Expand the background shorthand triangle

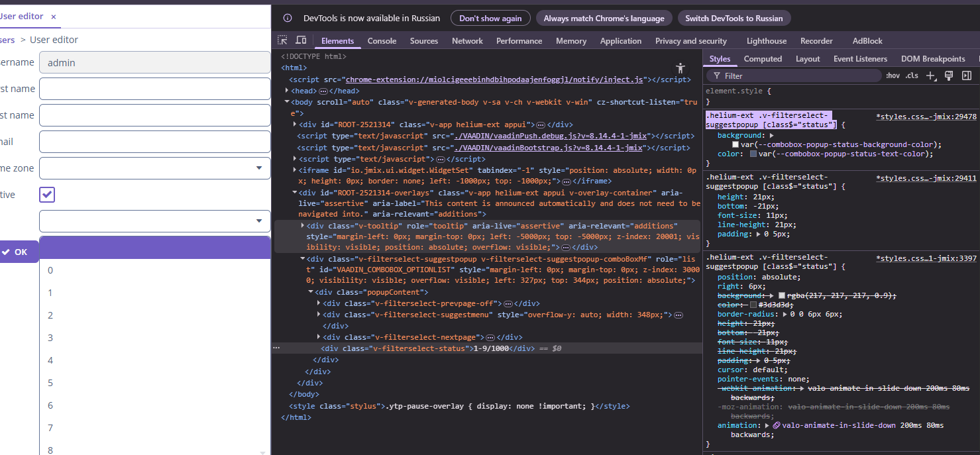(772, 135)
